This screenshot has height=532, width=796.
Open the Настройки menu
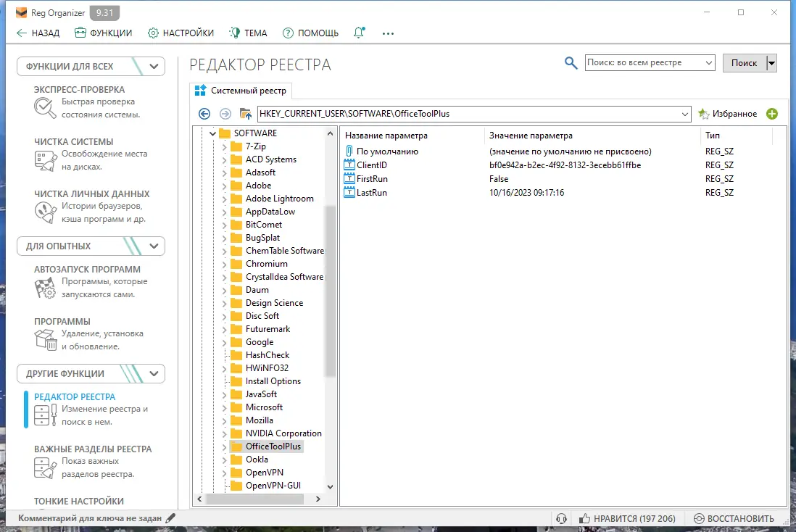[x=181, y=33]
